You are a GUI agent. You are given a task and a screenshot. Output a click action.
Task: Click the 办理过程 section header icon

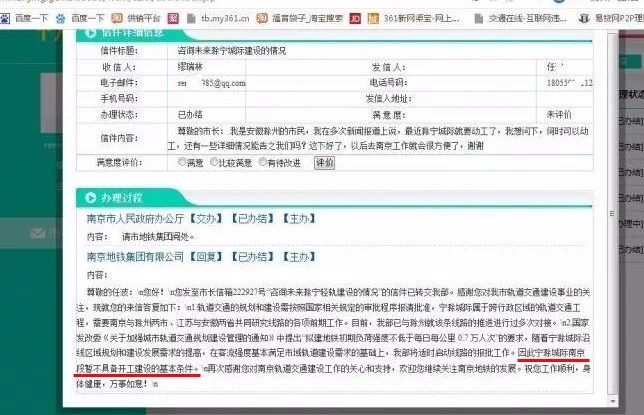(90, 198)
